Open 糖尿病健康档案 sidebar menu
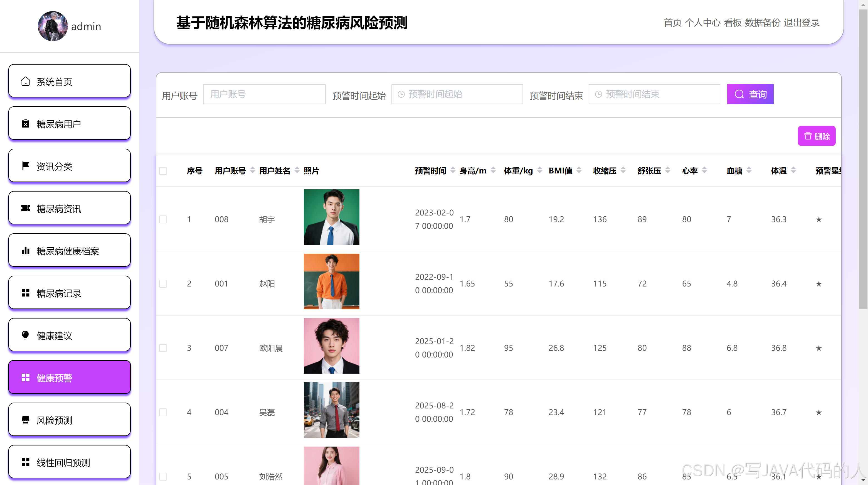 (70, 251)
